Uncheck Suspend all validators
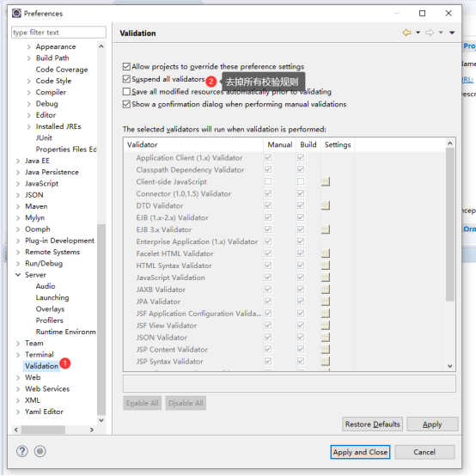476x476 pixels. [126, 79]
